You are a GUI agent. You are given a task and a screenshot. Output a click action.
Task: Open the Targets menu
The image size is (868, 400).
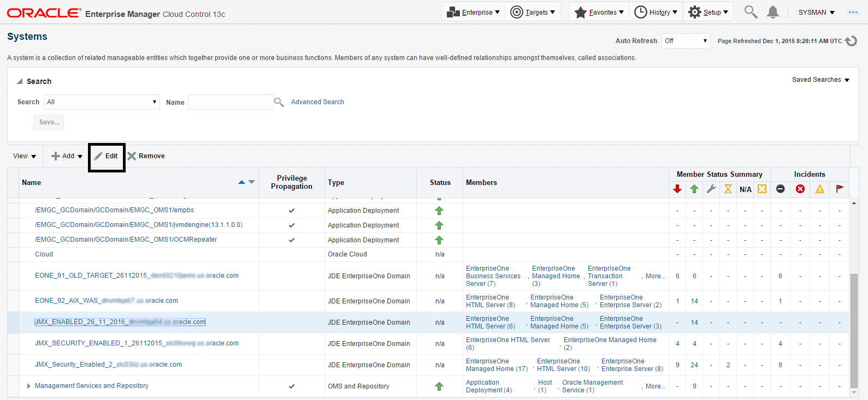coord(533,12)
